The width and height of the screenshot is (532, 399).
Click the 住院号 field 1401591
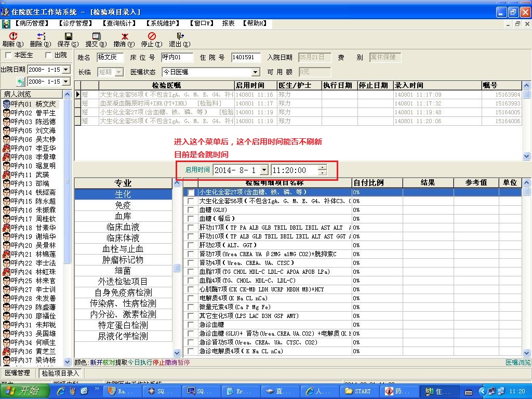[246, 57]
